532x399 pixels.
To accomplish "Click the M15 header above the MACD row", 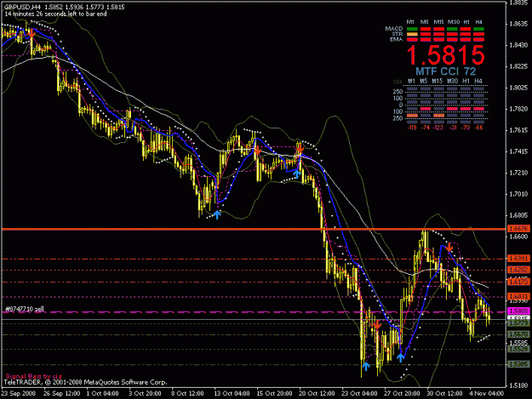I will [x=438, y=22].
